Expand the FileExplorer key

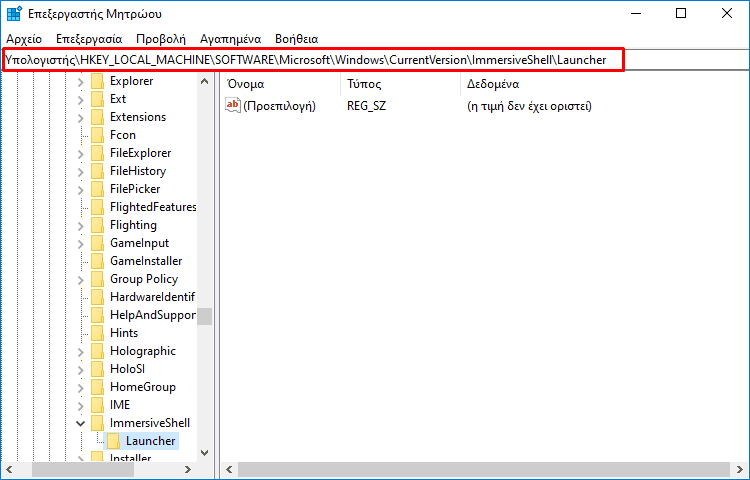point(80,153)
